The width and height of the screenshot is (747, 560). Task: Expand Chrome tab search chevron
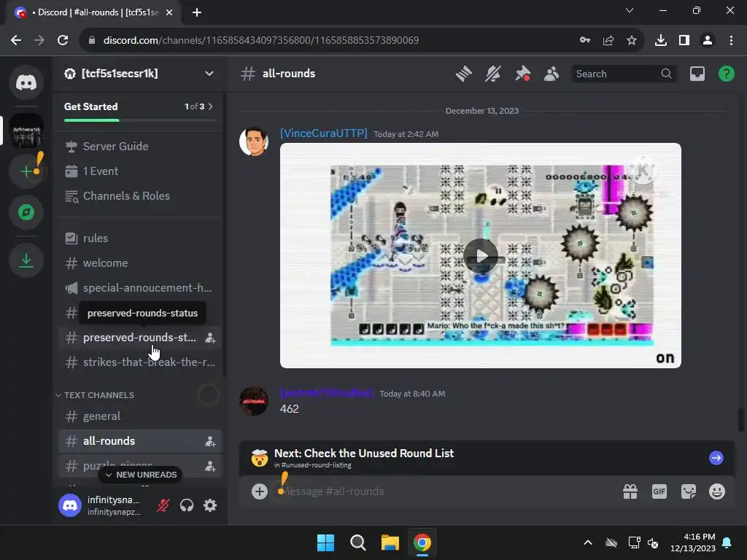[630, 10]
